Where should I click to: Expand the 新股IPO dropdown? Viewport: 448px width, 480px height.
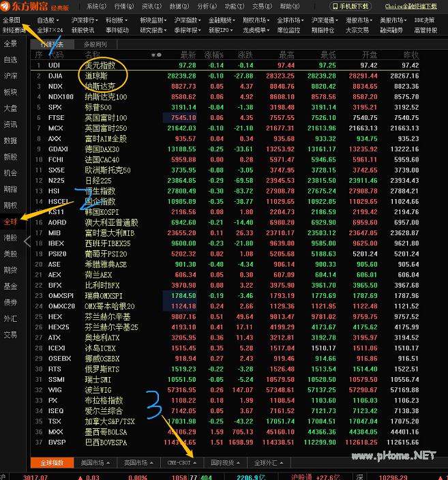[x=220, y=30]
